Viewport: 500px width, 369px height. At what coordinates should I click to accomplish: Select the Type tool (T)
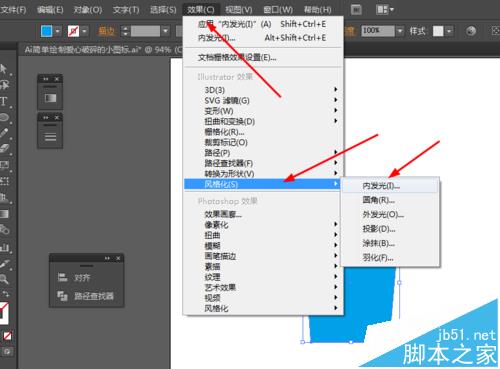(4, 101)
